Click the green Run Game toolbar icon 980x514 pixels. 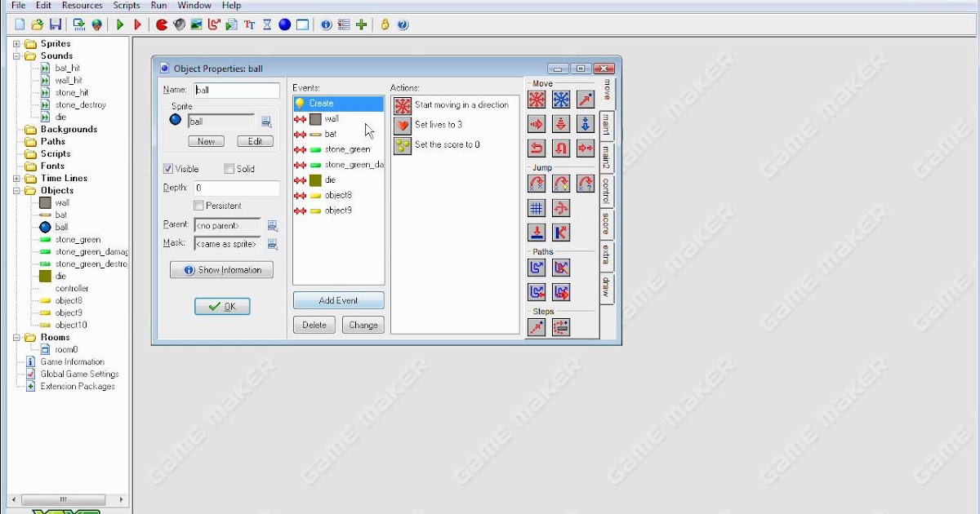118,24
